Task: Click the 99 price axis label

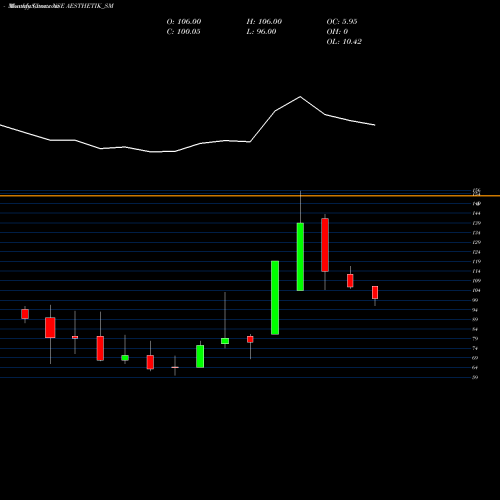Action: (475, 300)
